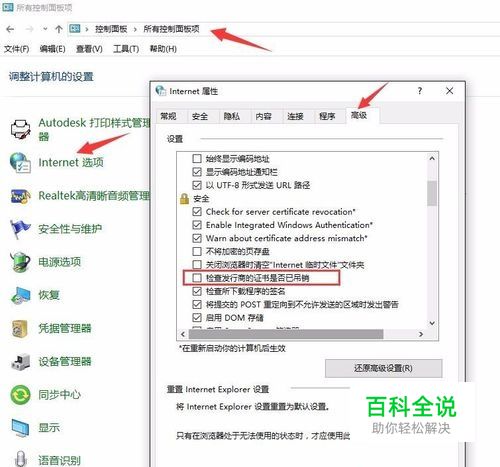Open the Internet 选项 text link

coord(71,163)
